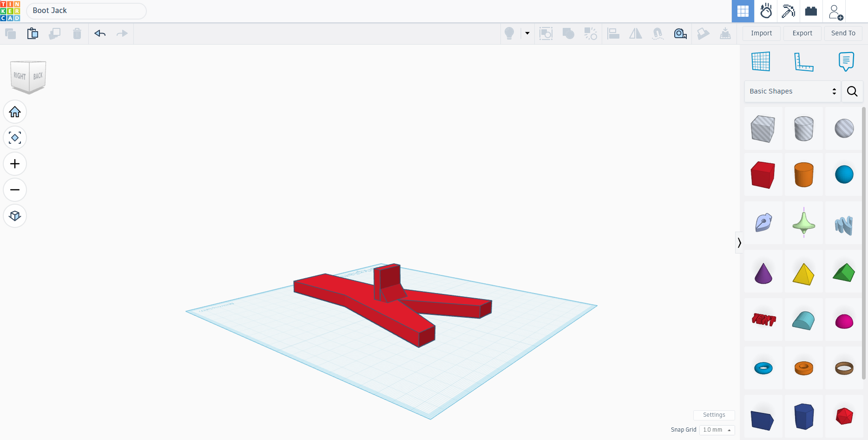Zoom in with the plus button

(x=15, y=164)
